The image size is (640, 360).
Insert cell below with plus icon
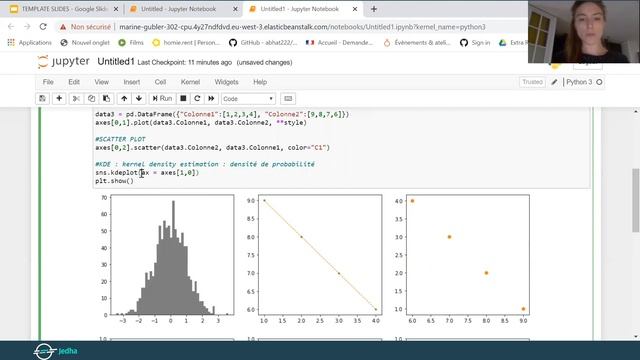pyautogui.click(x=59, y=99)
